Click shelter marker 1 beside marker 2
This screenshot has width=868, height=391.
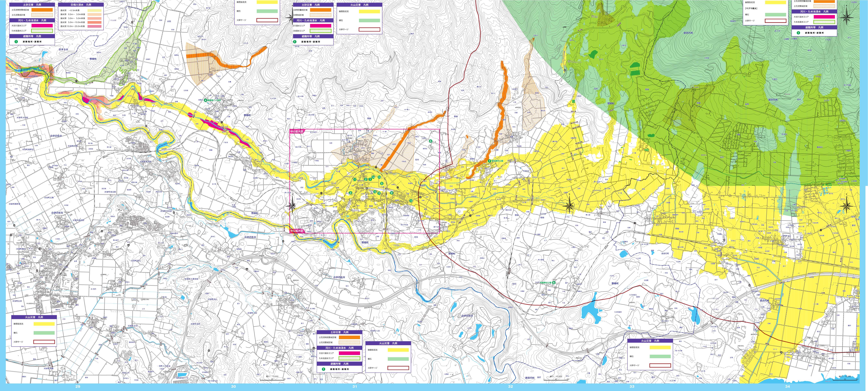(370, 179)
